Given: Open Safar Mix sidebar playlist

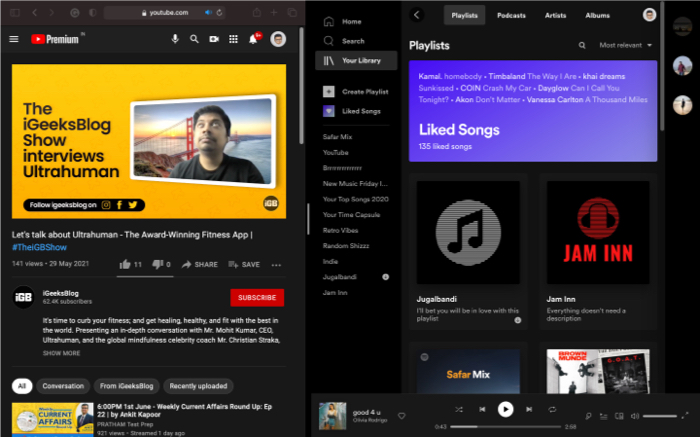Looking at the screenshot, I should pyautogui.click(x=338, y=137).
